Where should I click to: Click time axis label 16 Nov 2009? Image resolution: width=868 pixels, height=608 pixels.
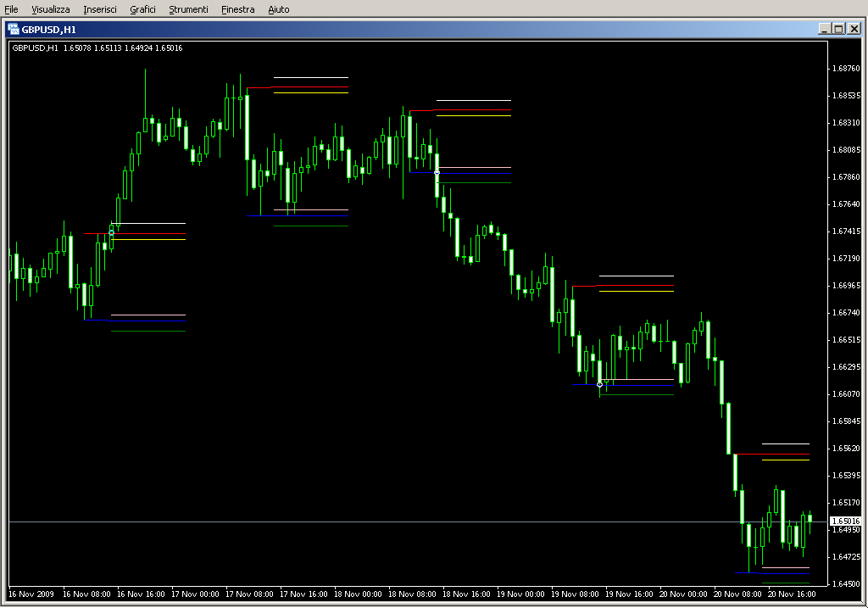31,594
